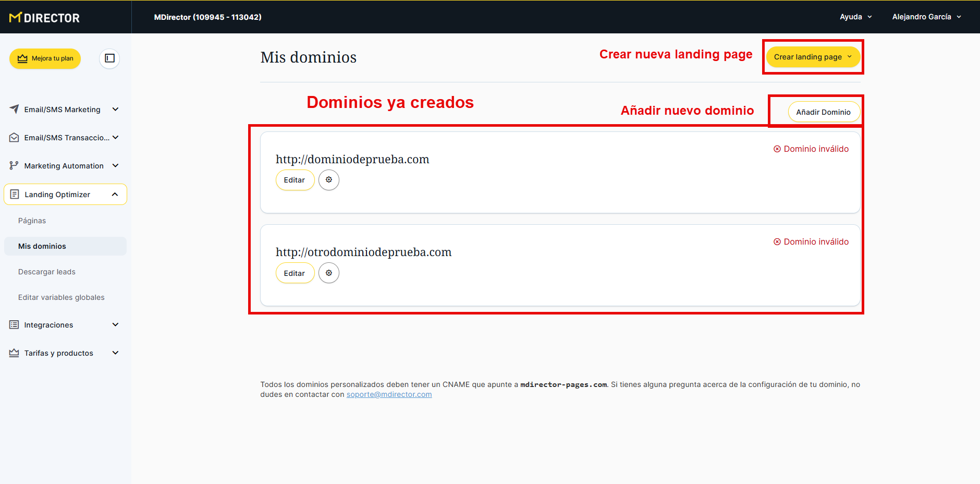The height and width of the screenshot is (484, 980).
Task: Click the Email/SMS Marketing paper plane icon
Action: 14,109
